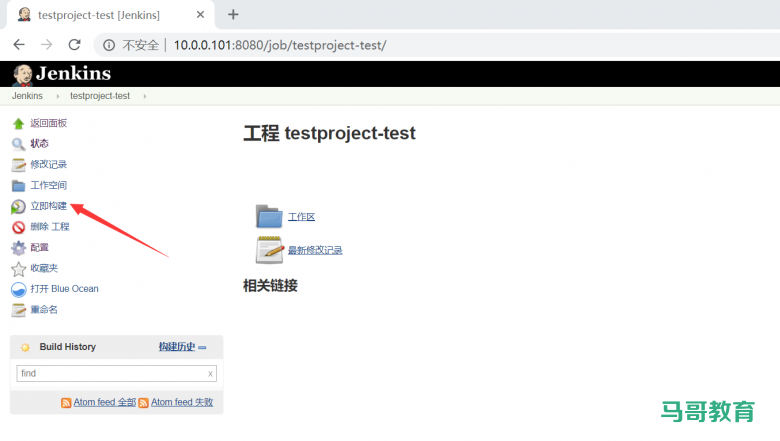
Task: Open the 打开 Blue Ocean link
Action: [64, 289]
